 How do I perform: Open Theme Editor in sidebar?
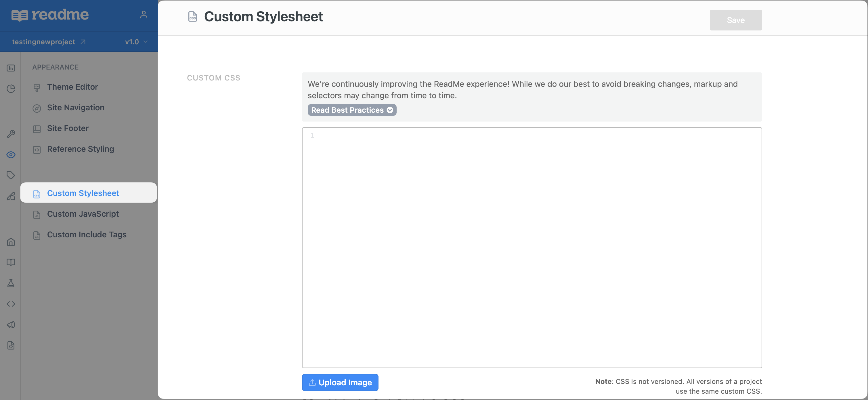pyautogui.click(x=72, y=87)
